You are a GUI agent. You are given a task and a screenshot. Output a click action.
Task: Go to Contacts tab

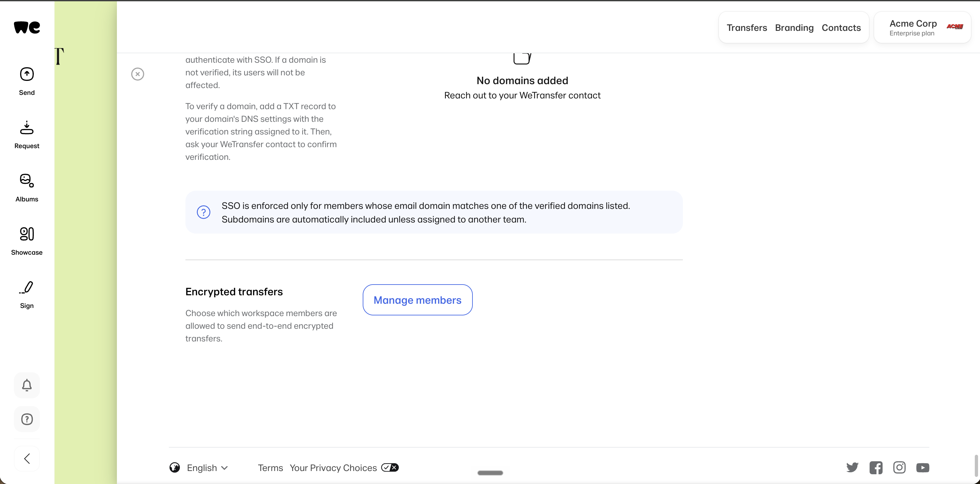841,28
